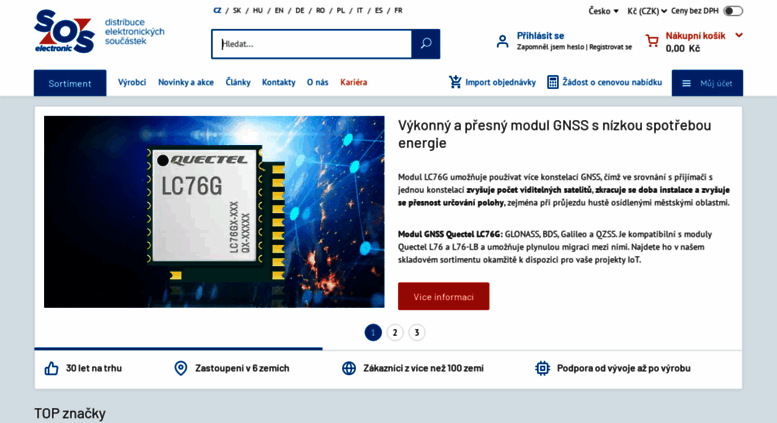
Task: Switch language to ES
Action: [379, 10]
